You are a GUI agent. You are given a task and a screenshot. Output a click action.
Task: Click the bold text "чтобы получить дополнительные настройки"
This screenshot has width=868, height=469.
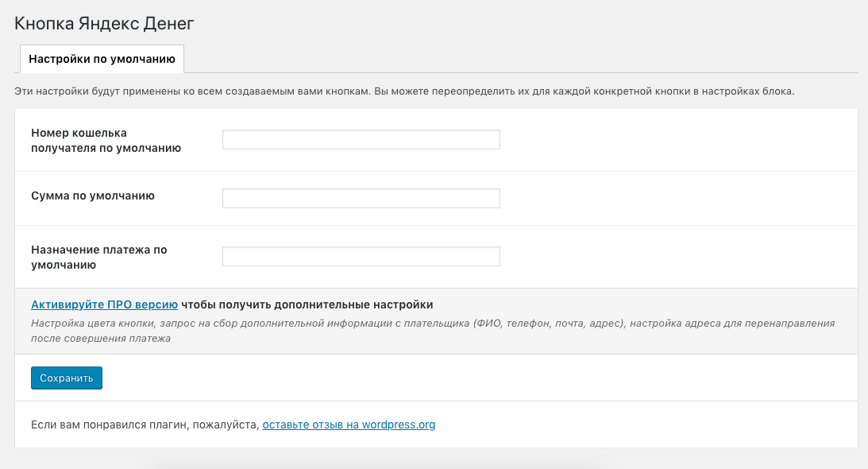click(x=307, y=304)
